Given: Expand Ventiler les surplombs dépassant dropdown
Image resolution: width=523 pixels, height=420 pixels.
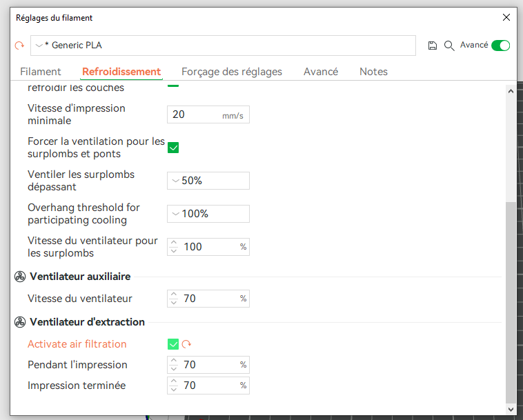Looking at the screenshot, I should coord(208,181).
